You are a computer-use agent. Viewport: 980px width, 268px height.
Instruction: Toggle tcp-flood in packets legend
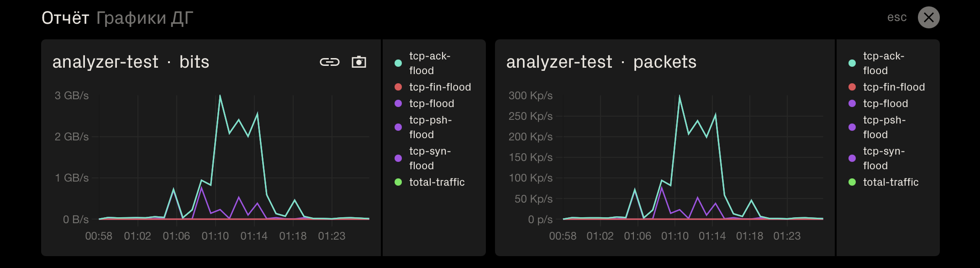tap(885, 103)
